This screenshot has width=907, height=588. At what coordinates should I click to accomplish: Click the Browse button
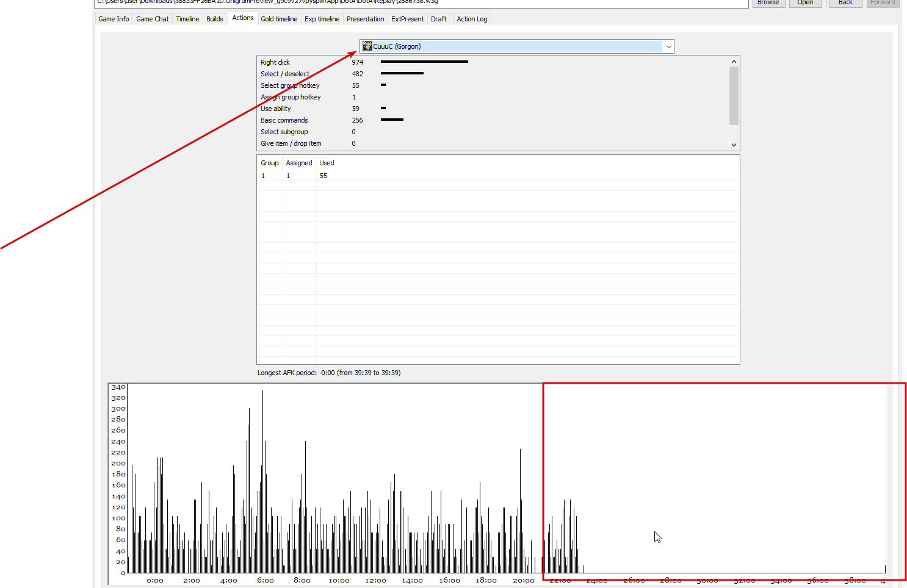click(768, 2)
